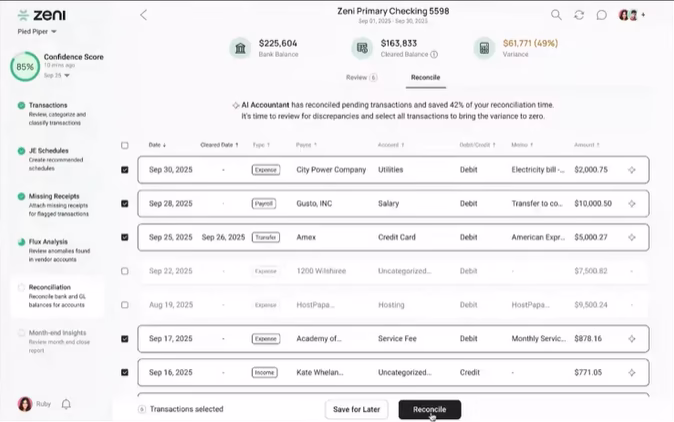Click AI sparkle on Gusto, INC row

click(631, 203)
